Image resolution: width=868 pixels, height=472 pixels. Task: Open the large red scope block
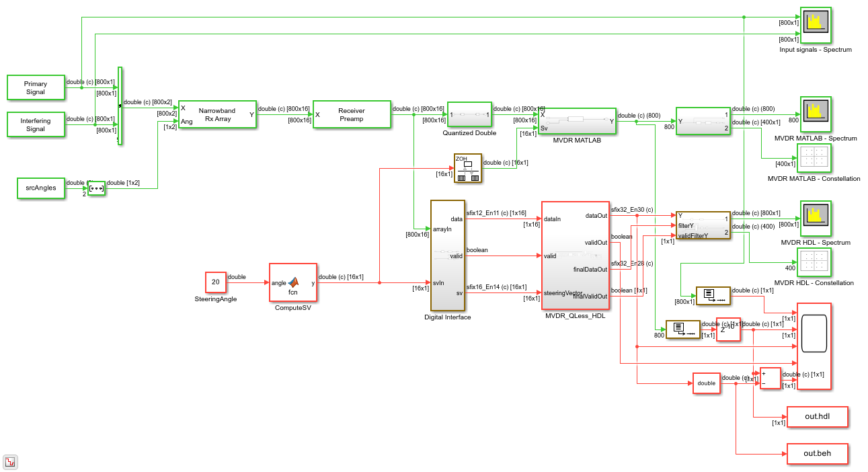click(814, 346)
